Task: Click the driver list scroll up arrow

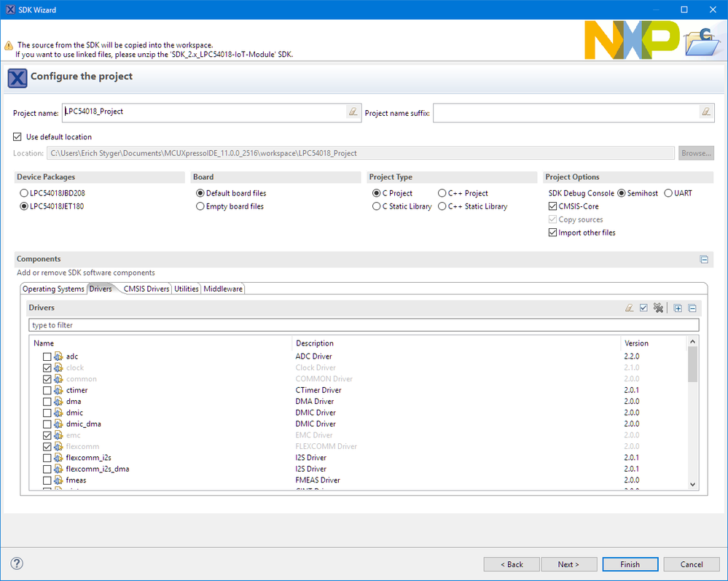Action: click(692, 342)
